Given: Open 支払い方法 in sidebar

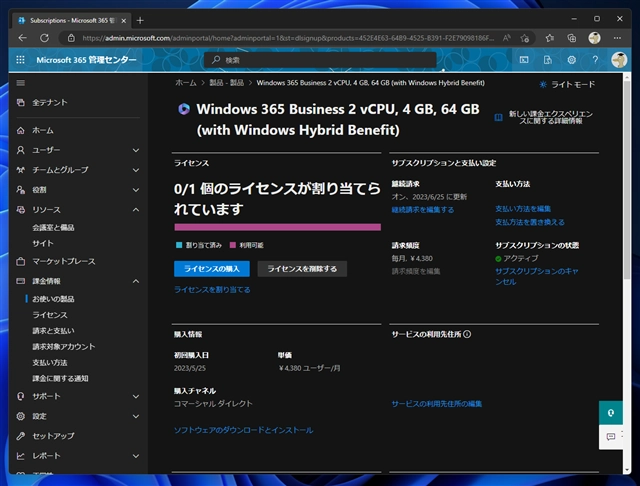Looking at the screenshot, I should pyautogui.click(x=50, y=363).
